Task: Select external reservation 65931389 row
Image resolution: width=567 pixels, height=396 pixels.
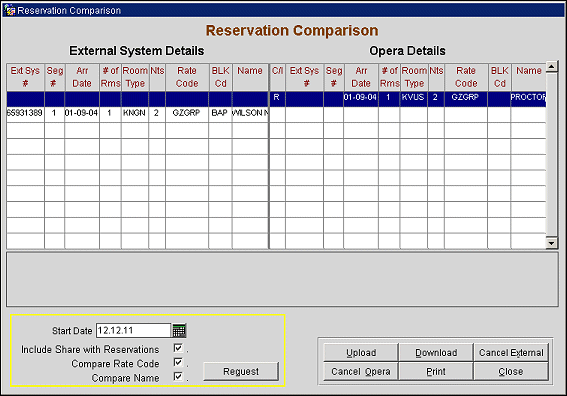Action: pyautogui.click(x=137, y=113)
